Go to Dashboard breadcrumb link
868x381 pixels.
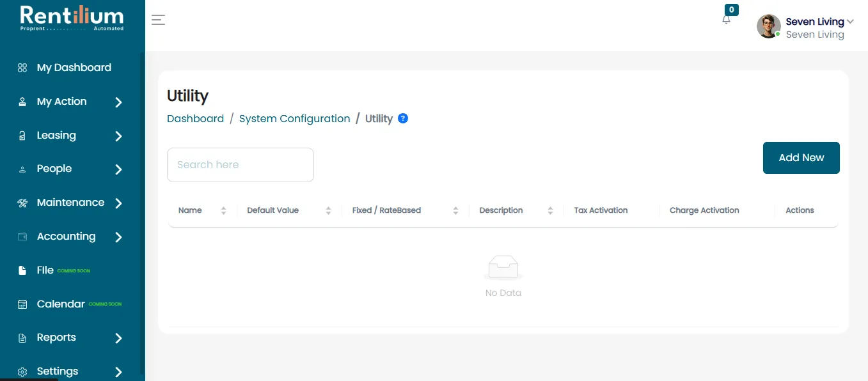click(195, 119)
